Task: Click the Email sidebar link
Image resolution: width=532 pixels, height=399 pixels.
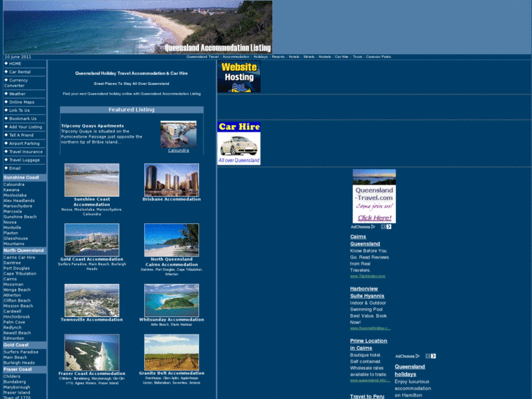Action: (15, 168)
